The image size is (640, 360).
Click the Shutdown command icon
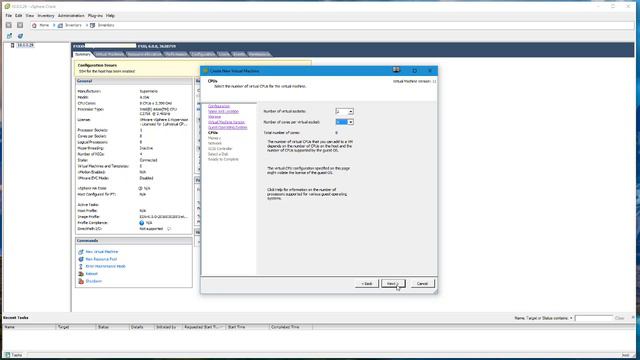coord(81,281)
